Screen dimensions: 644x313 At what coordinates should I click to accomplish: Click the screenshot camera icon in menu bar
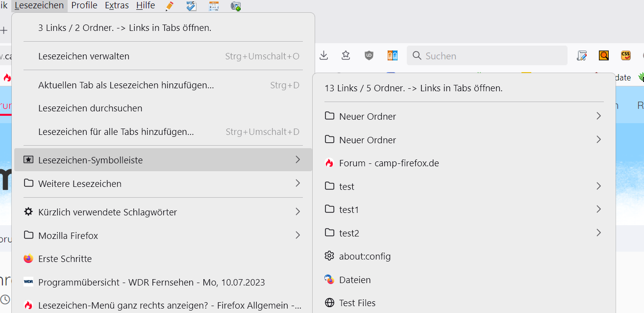tap(236, 6)
